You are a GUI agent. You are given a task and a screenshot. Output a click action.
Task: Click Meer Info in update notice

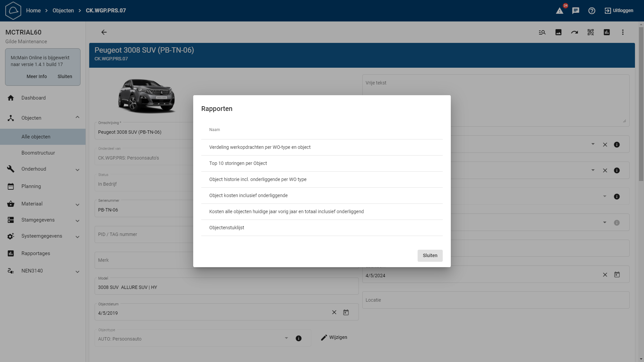click(37, 76)
